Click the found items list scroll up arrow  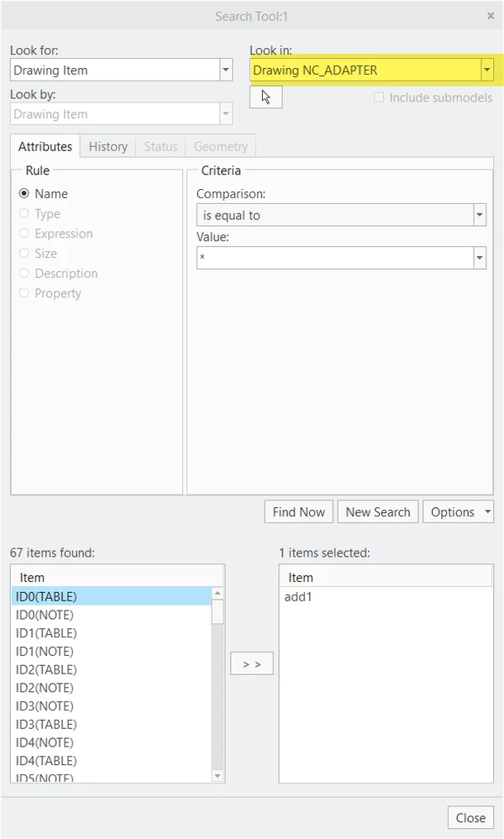(x=218, y=593)
